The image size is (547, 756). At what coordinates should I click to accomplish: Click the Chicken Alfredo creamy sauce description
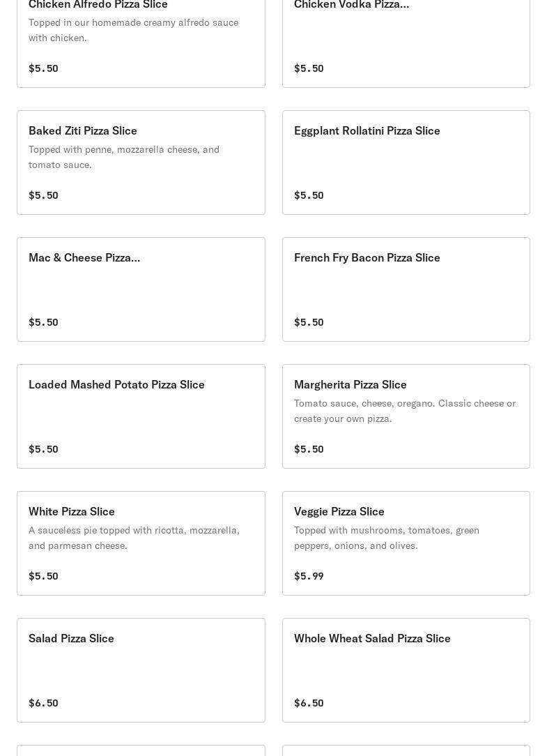pos(133,30)
